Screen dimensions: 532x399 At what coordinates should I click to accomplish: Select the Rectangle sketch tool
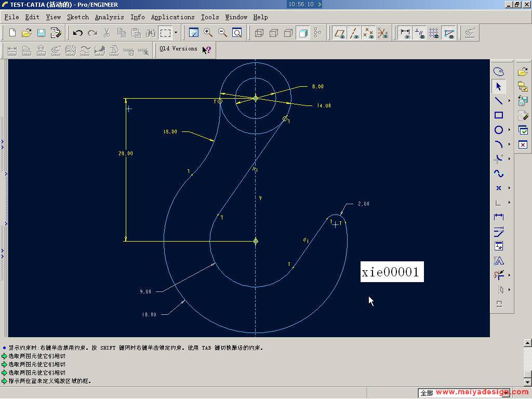pyautogui.click(x=498, y=115)
